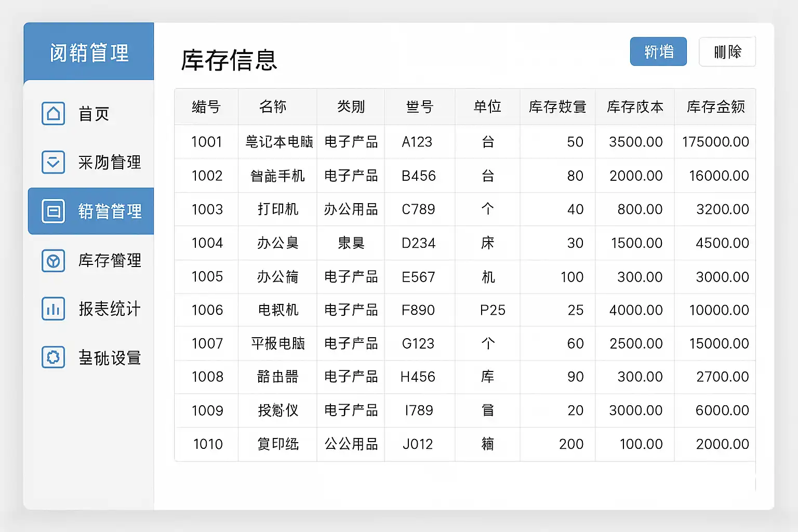Click the house icon beside 首页
Image resolution: width=798 pixels, height=532 pixels.
[x=53, y=114]
